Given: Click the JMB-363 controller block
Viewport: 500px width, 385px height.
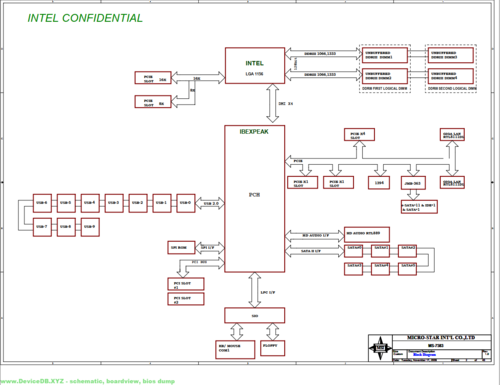Looking at the screenshot, I should 413,183.
